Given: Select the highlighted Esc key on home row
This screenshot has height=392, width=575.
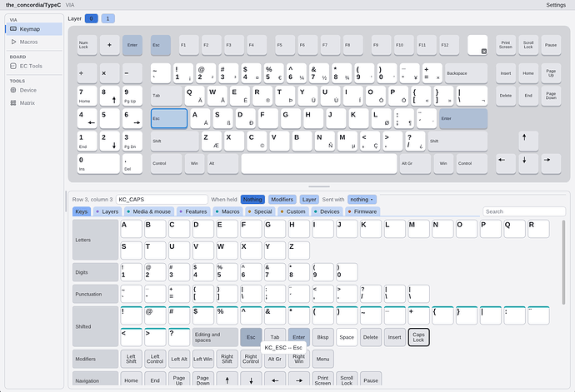Looking at the screenshot, I should pos(169,118).
